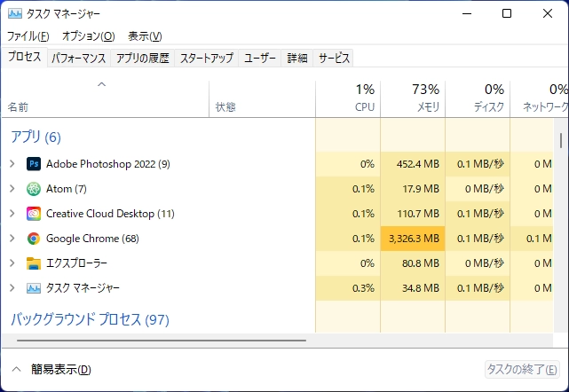
Task: Click the 80.8 MB memory cell
Action: (413, 263)
